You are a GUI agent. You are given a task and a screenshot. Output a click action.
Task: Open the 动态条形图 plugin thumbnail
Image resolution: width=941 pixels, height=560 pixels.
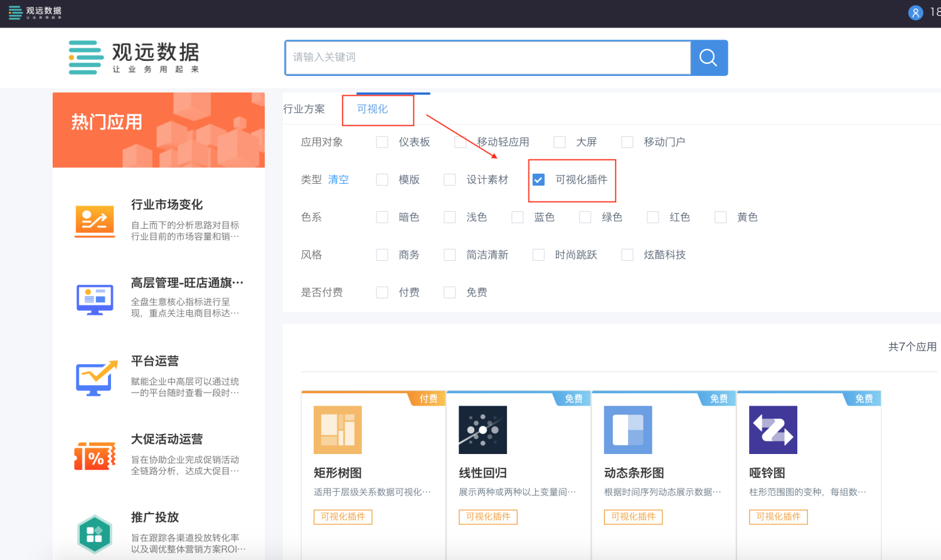[x=628, y=430]
